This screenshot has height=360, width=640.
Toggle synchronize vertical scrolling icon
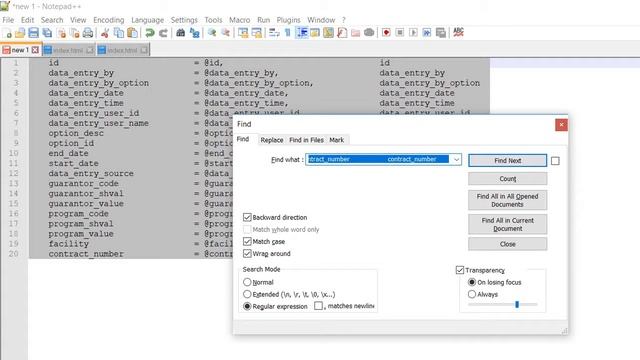(243, 33)
